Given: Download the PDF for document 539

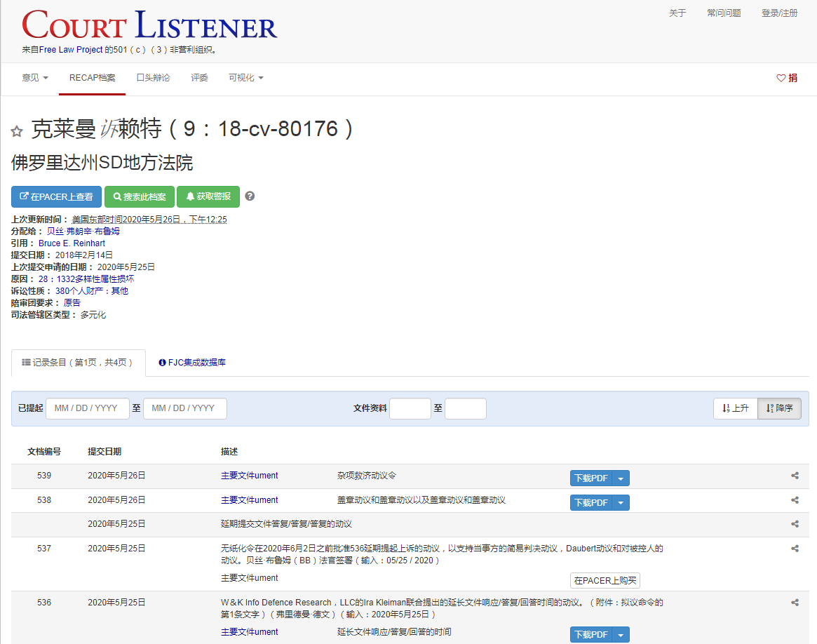Looking at the screenshot, I should click(591, 478).
